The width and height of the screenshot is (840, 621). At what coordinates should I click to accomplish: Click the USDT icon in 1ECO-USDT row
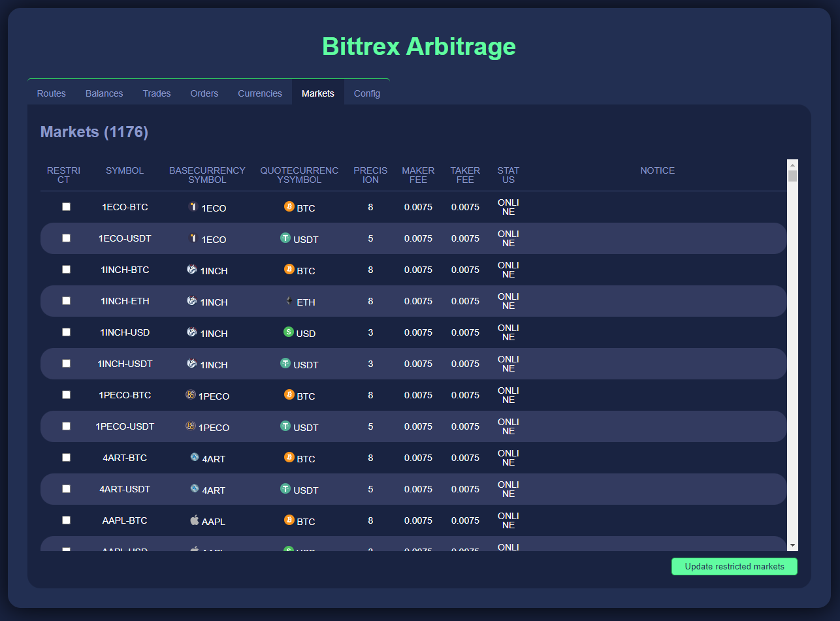[285, 238]
